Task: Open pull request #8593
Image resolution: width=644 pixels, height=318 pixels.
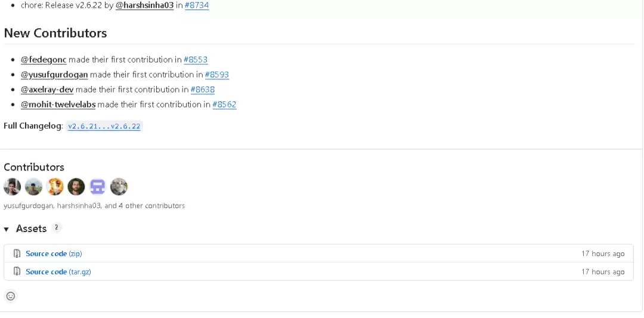Action: click(217, 75)
